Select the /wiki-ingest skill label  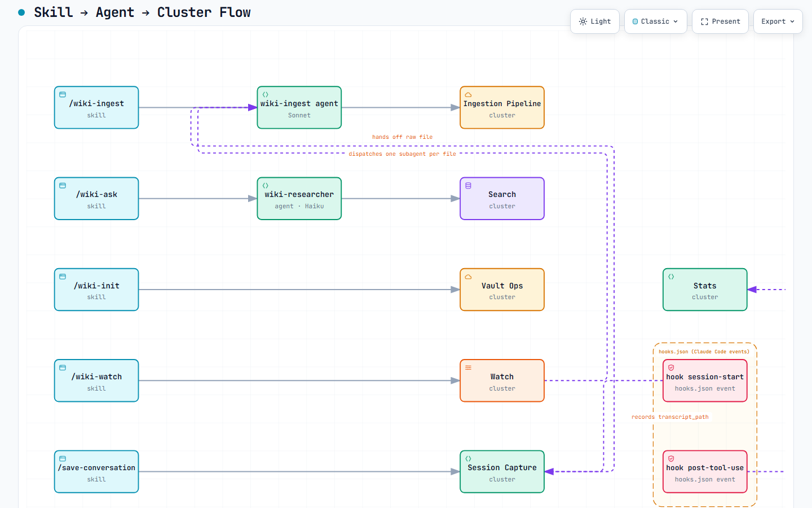96,103
